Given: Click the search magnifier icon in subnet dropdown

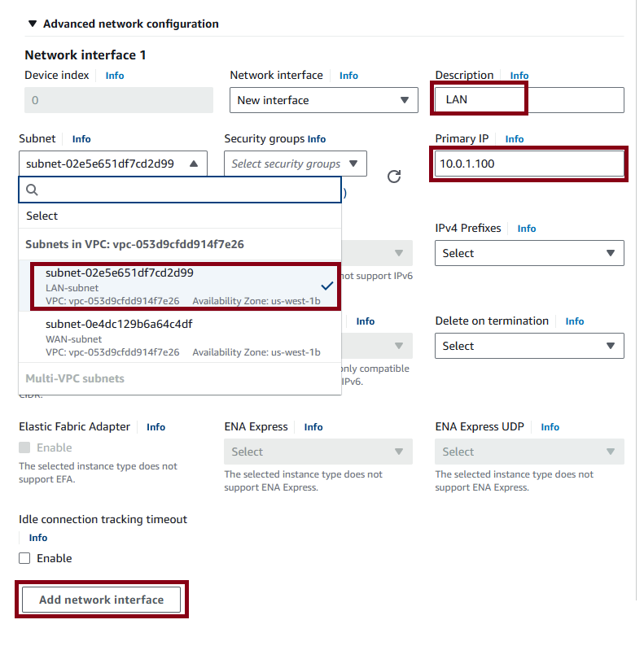Looking at the screenshot, I should coord(32,190).
